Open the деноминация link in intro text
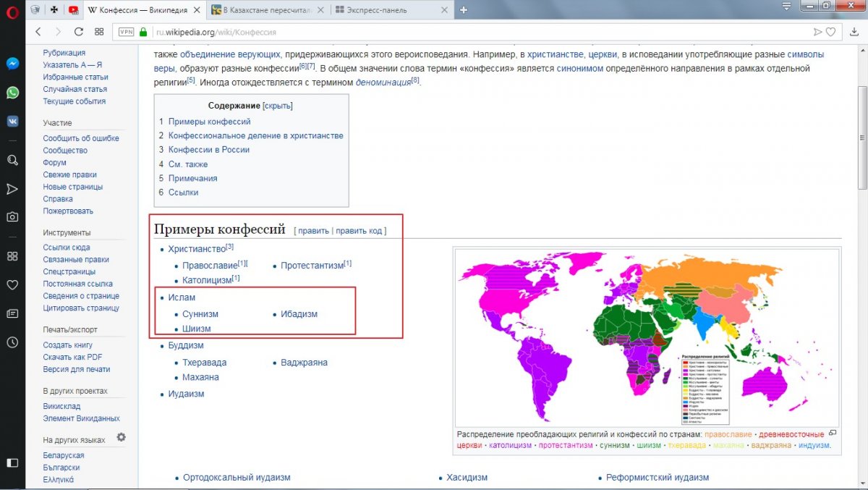The image size is (868, 490). [x=383, y=83]
